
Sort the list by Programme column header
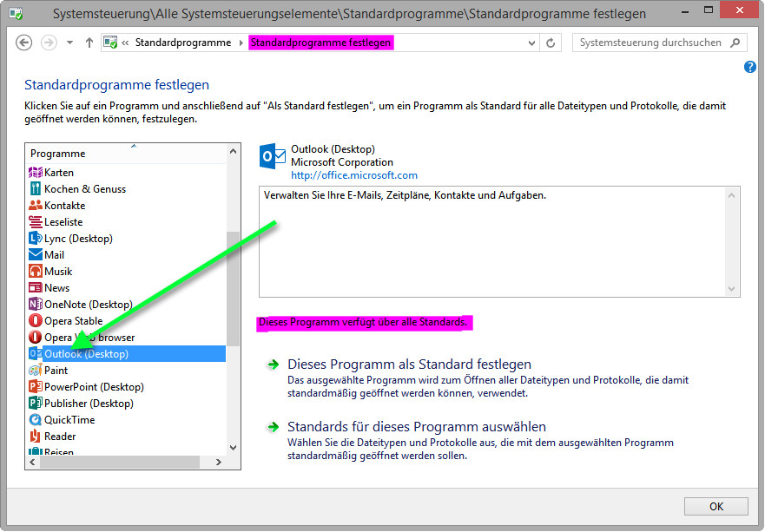[x=125, y=154]
